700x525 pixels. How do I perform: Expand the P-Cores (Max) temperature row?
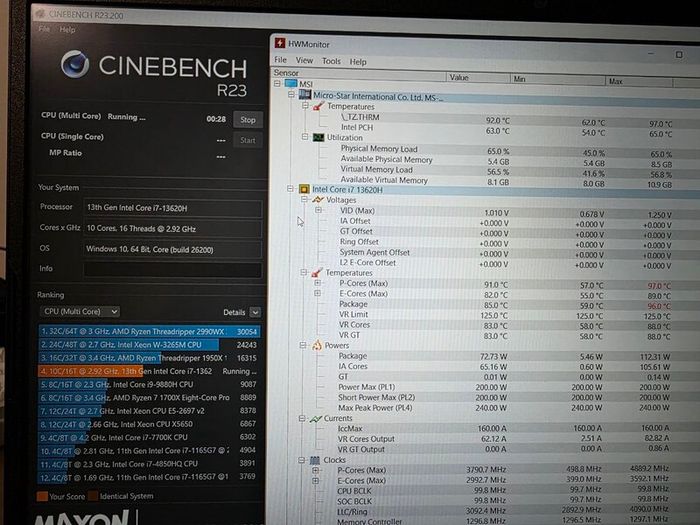pos(317,283)
